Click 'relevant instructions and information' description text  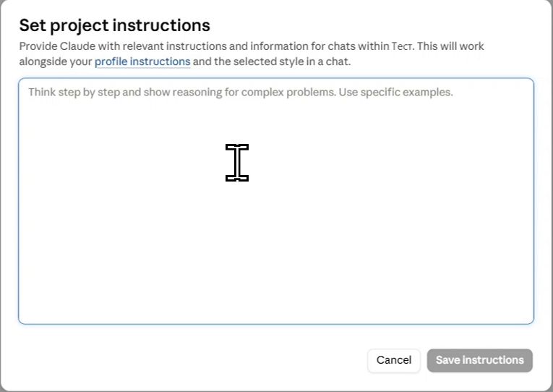tap(215, 46)
